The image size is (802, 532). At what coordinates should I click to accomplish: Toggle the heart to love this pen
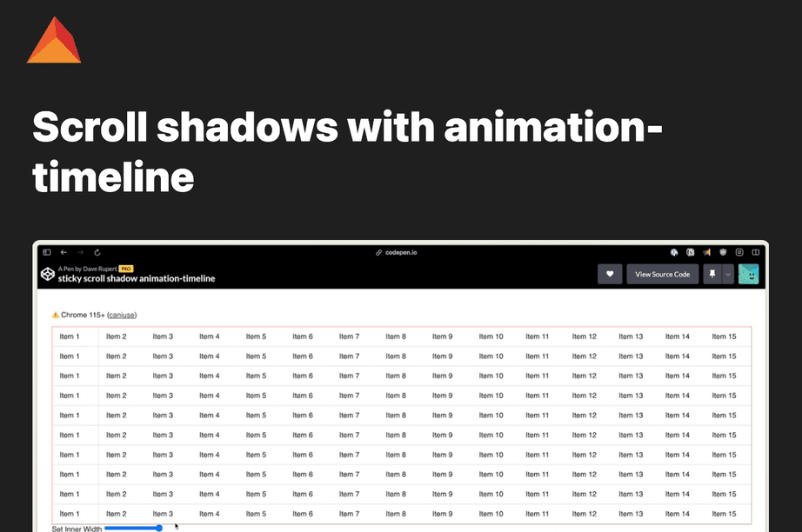[610, 274]
